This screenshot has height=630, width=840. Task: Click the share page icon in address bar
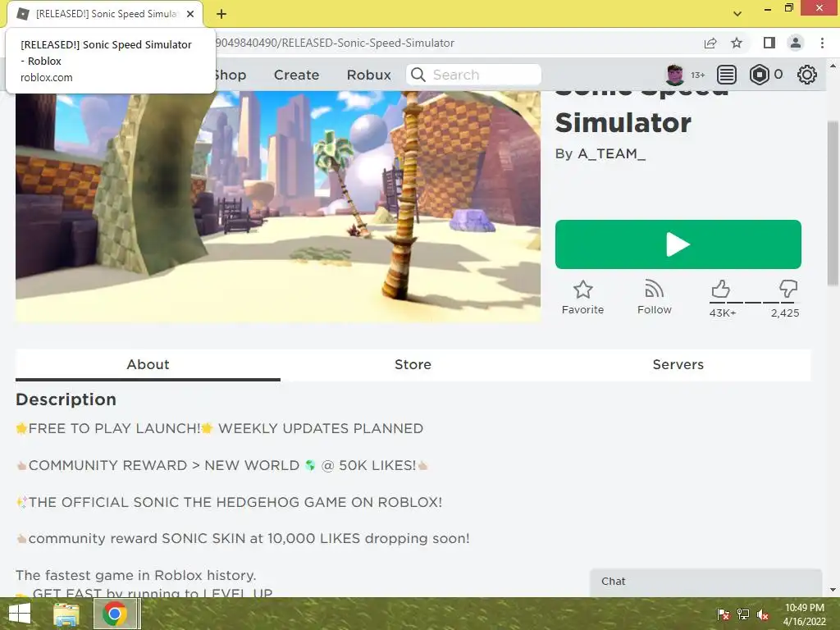[x=710, y=43]
